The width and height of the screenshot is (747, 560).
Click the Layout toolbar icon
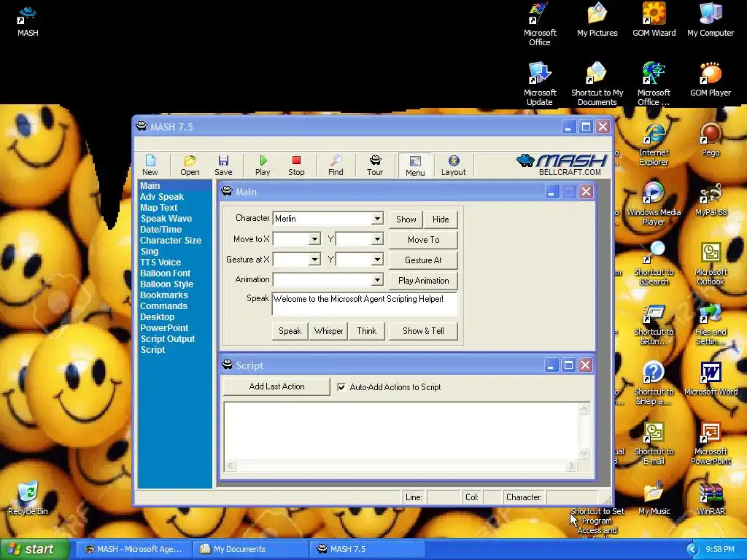pyautogui.click(x=454, y=166)
